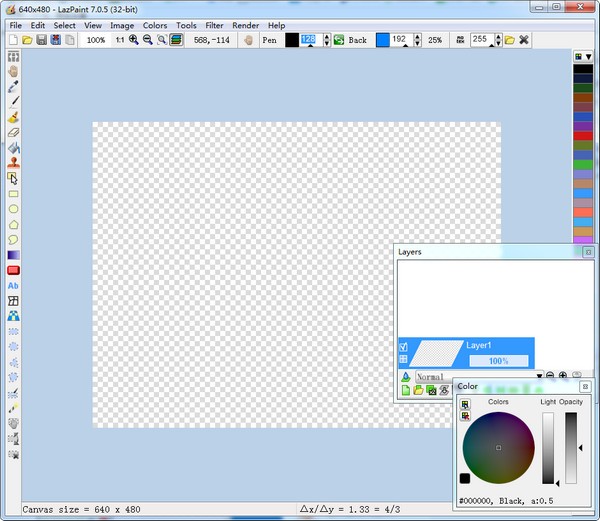Viewport: 600px width, 521px height.
Task: Toggle the layer stack window button
Action: pos(175,40)
